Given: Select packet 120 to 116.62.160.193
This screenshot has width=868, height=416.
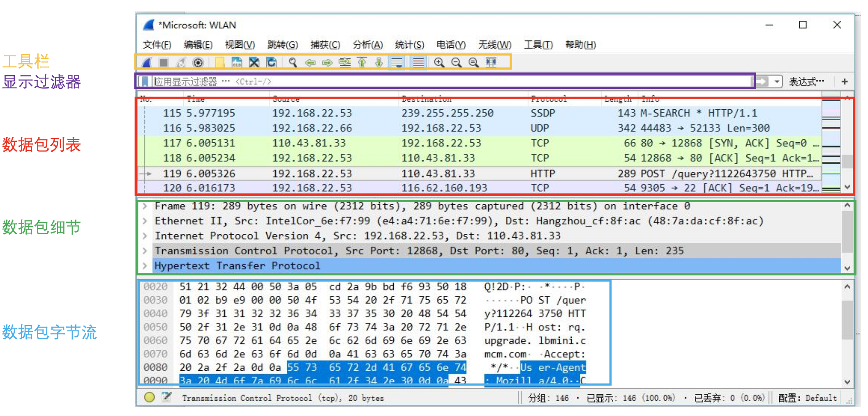Looking at the screenshot, I should click(x=480, y=188).
